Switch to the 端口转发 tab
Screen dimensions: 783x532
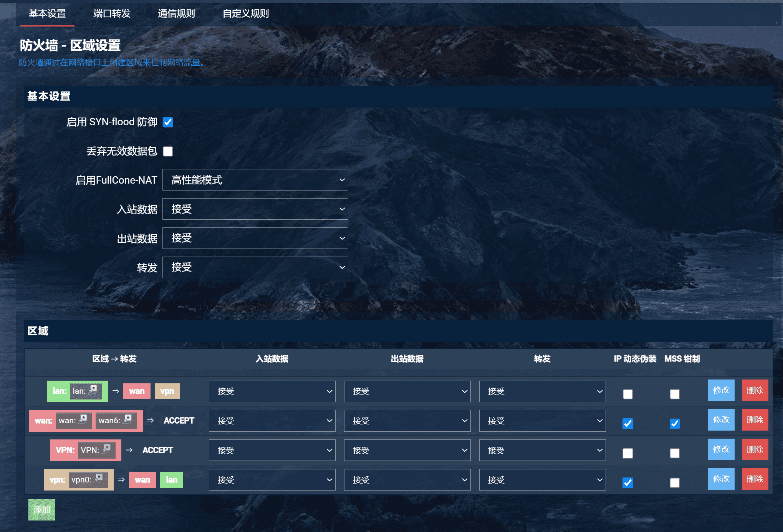(x=112, y=14)
